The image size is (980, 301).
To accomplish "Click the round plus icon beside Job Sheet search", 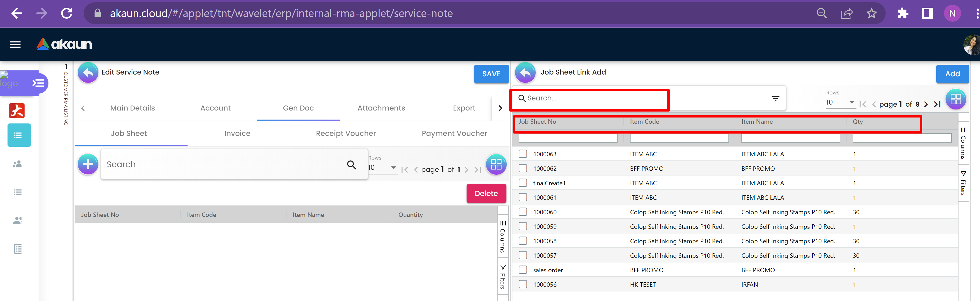I will tap(88, 164).
